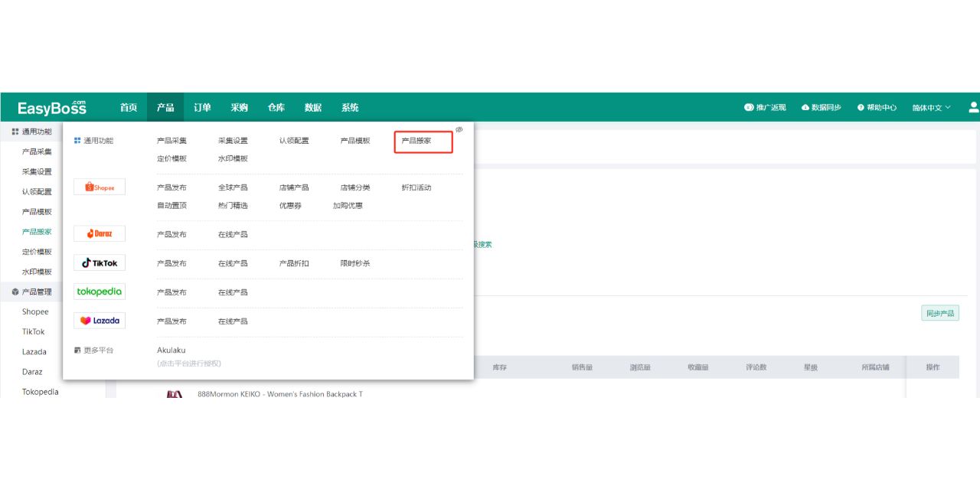Open Shopee 店铺分类
This screenshot has width=980, height=489.
click(x=355, y=187)
